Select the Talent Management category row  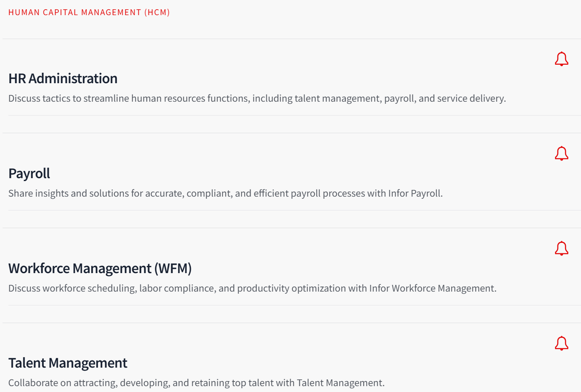coord(291,358)
